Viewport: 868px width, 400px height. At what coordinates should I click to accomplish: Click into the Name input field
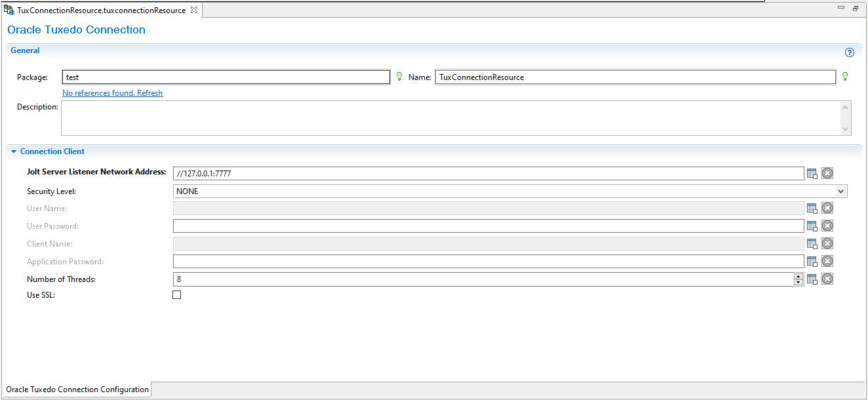635,77
